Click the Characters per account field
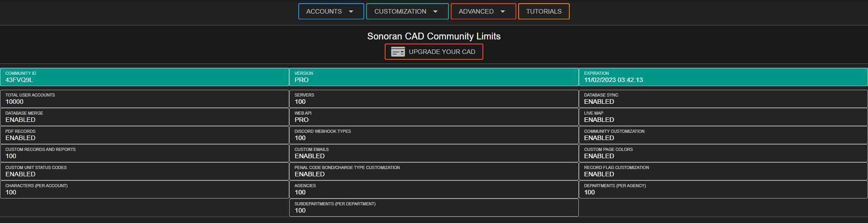 pos(144,189)
